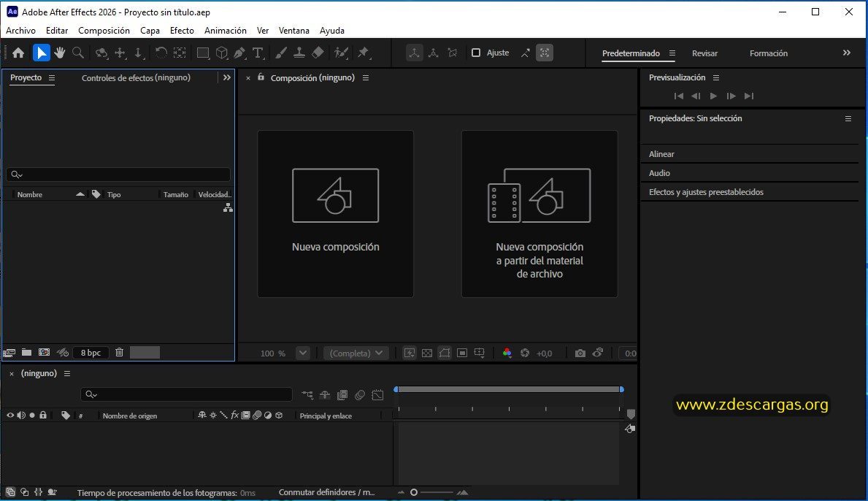Click the show channel RGB icon
868x501 pixels.
tap(507, 353)
